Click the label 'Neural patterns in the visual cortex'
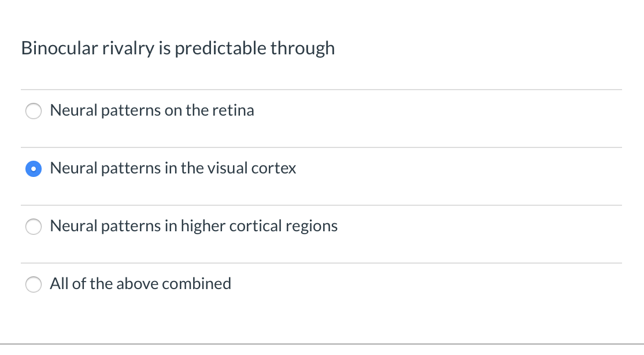Image resolution: width=644 pixels, height=355 pixels. pyautogui.click(x=173, y=169)
